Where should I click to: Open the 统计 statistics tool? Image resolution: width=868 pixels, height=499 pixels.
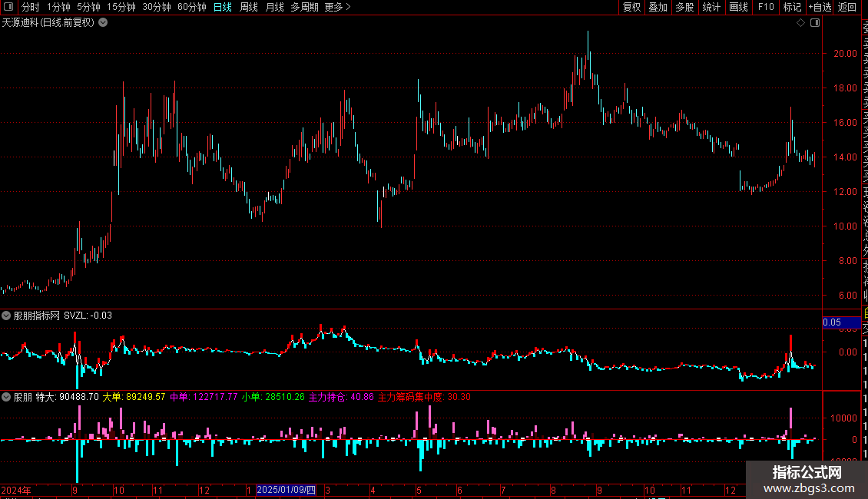711,7
